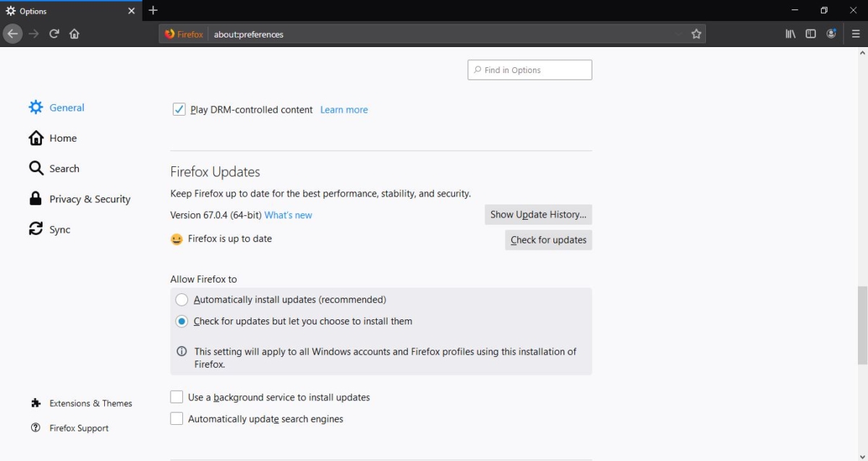The width and height of the screenshot is (868, 461).
Task: Open the address bar history dropdown arrow
Action: (x=678, y=34)
